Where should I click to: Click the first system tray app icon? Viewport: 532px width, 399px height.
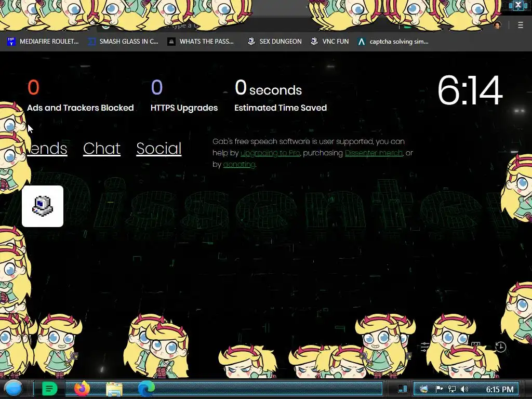coord(424,389)
